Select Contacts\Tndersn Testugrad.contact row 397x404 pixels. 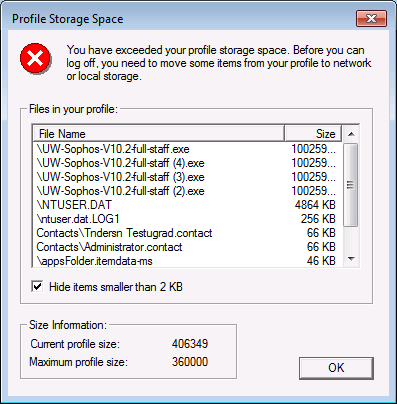point(188,233)
